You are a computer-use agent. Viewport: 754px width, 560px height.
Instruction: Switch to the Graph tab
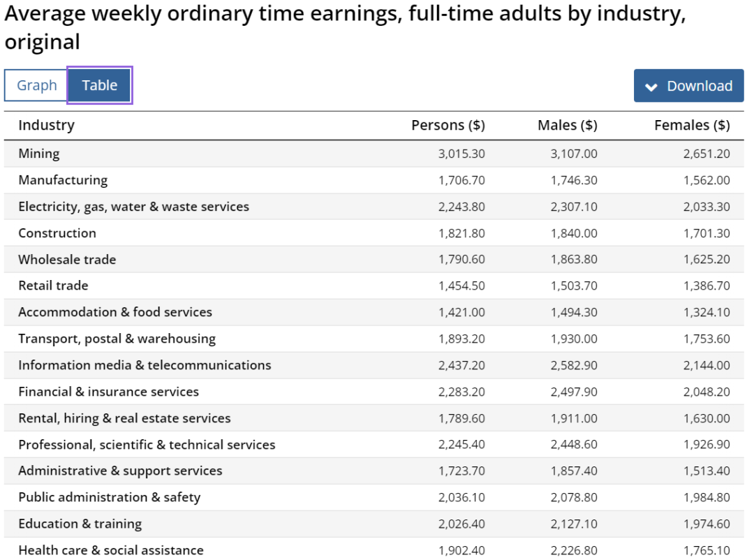pos(36,85)
